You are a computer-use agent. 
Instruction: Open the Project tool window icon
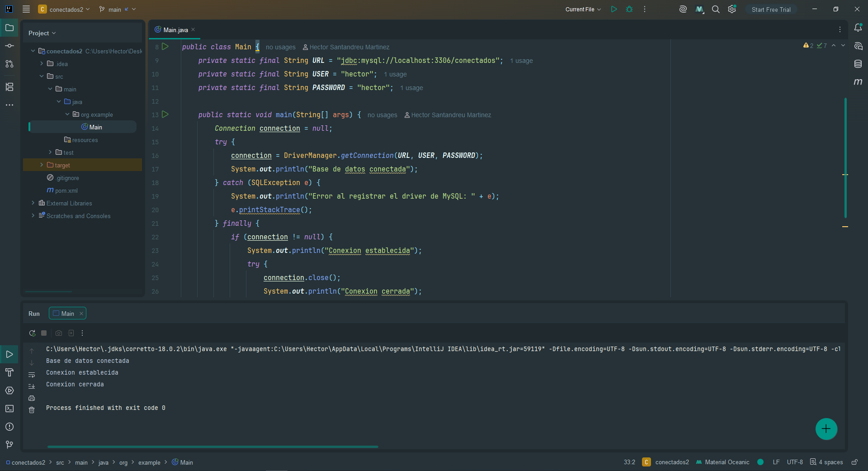[9, 28]
